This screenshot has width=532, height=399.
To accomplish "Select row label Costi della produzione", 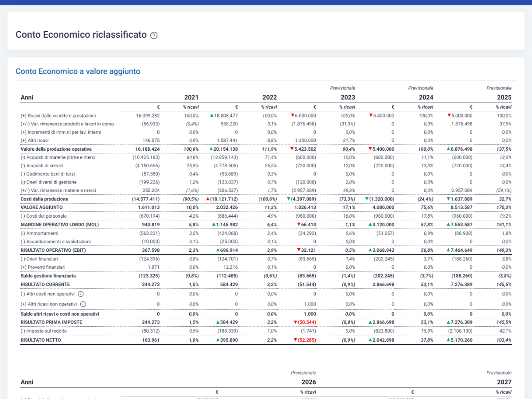I will [45, 199].
